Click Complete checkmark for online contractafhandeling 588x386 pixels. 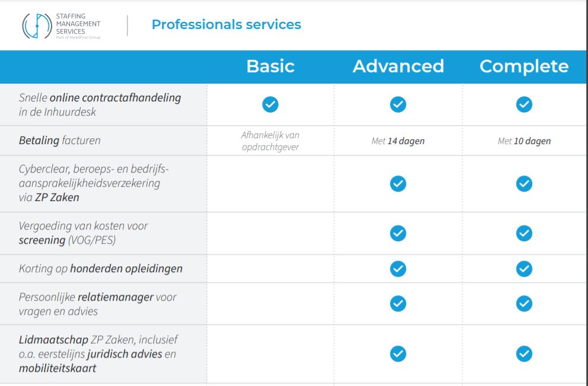point(524,104)
